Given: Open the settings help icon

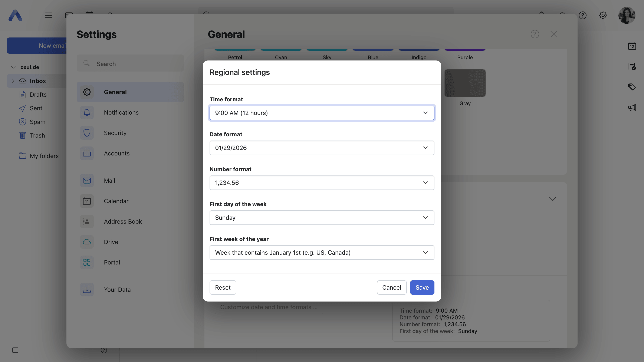Looking at the screenshot, I should point(535,34).
